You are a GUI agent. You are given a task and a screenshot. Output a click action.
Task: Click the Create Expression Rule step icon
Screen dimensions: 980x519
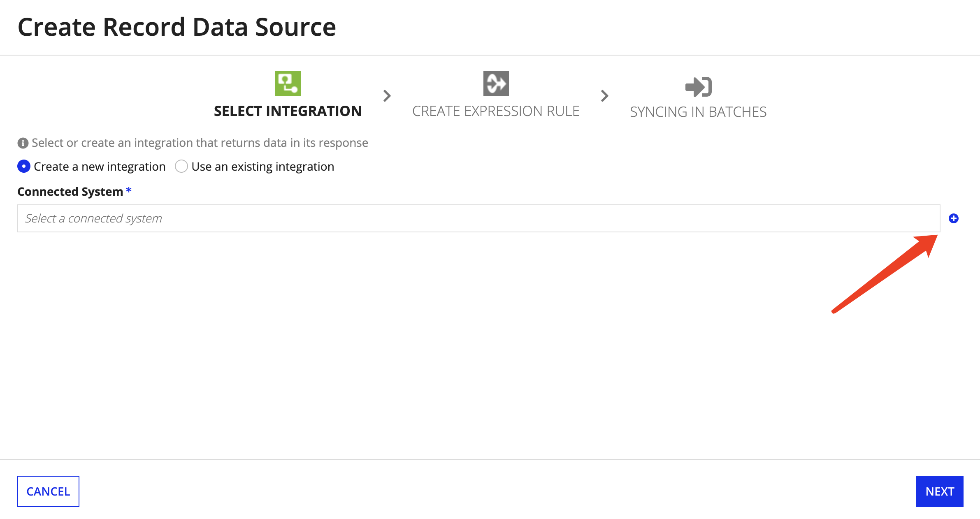[496, 83]
